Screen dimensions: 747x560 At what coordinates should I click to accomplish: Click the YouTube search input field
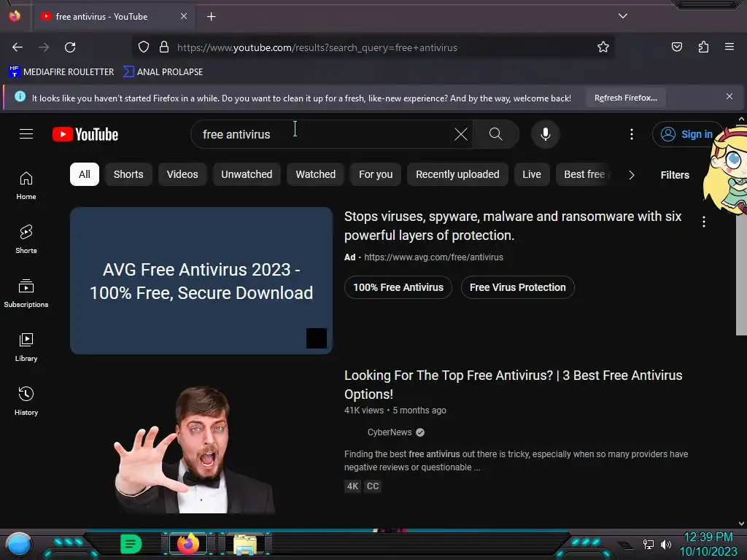point(324,134)
